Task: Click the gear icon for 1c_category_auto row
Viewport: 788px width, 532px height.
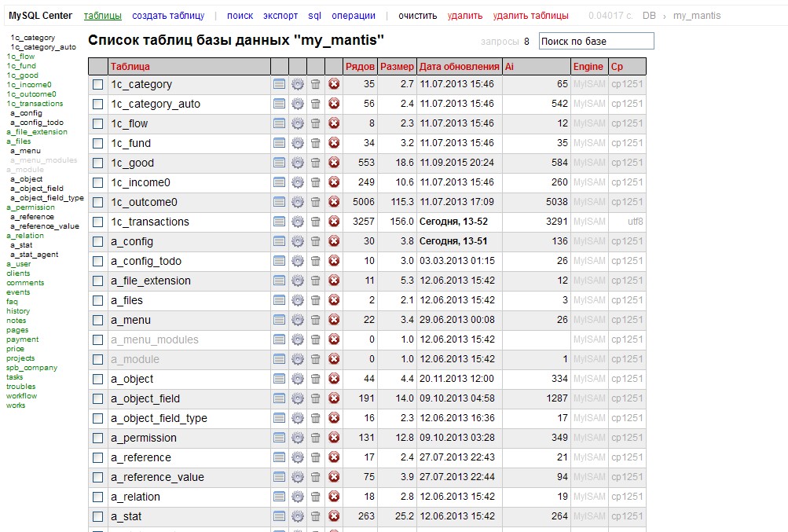Action: click(x=298, y=104)
